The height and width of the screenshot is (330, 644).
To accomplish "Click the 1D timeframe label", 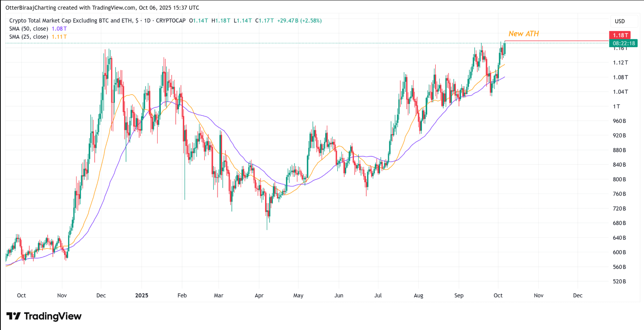I will (x=147, y=21).
